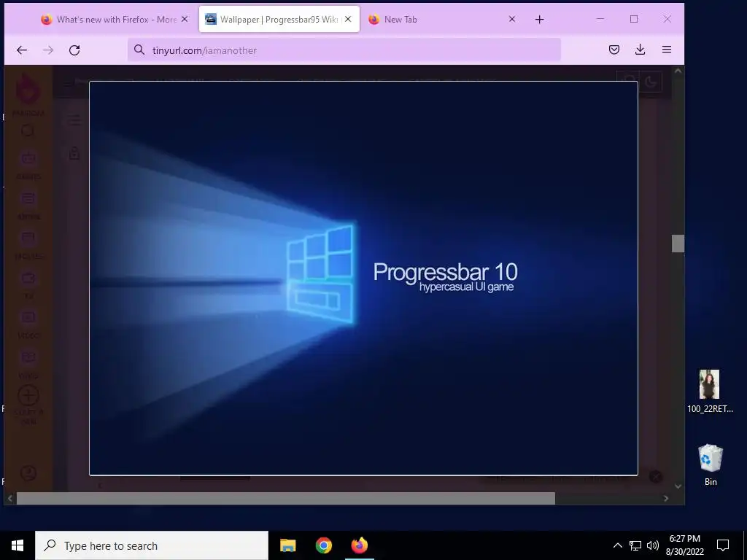The height and width of the screenshot is (560, 747).
Task: Click the vertical scrollbar down arrow
Action: [x=678, y=486]
